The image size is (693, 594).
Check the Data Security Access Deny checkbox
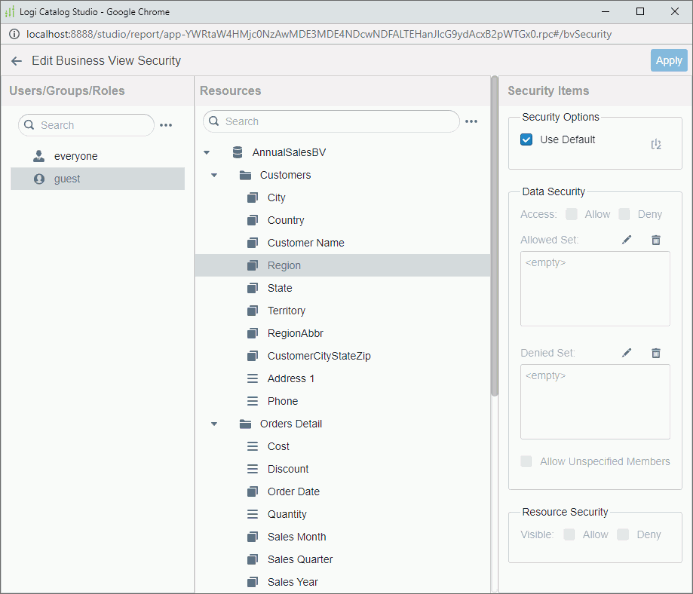click(624, 214)
